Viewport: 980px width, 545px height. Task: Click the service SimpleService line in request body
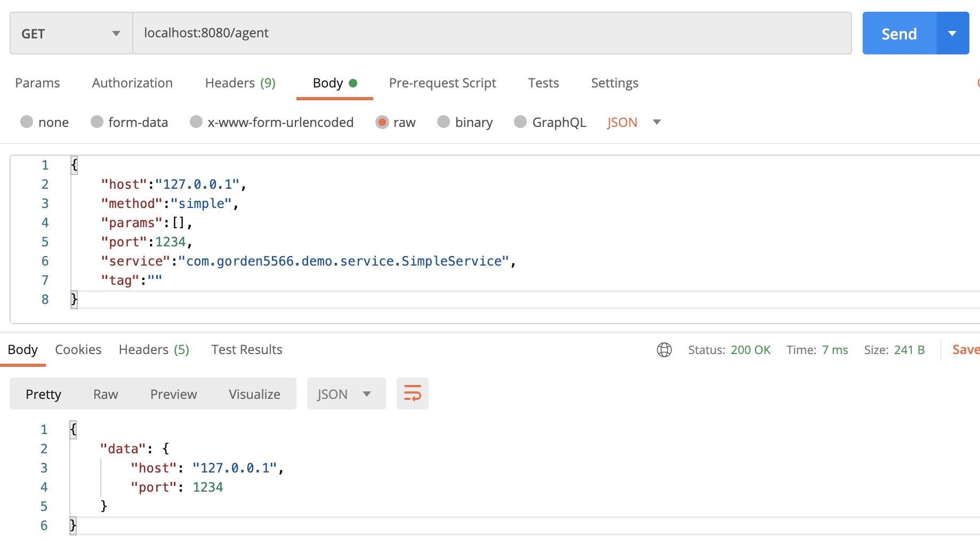coord(309,261)
